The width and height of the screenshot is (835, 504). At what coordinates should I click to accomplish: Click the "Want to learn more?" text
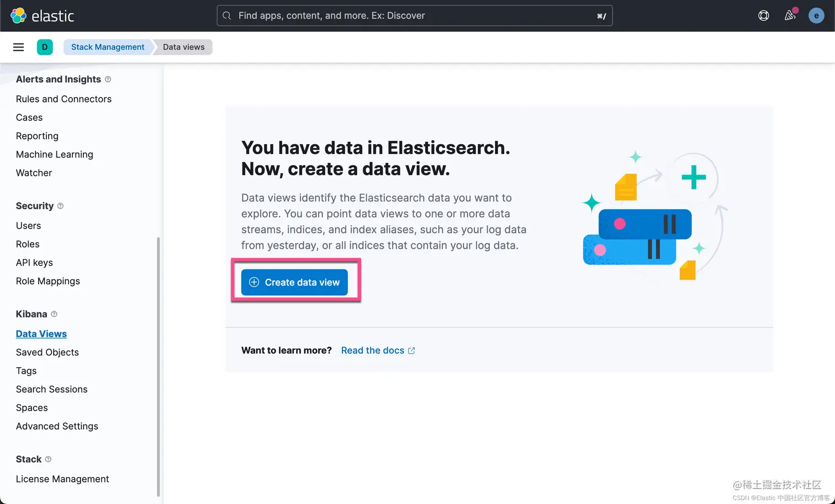[287, 351]
